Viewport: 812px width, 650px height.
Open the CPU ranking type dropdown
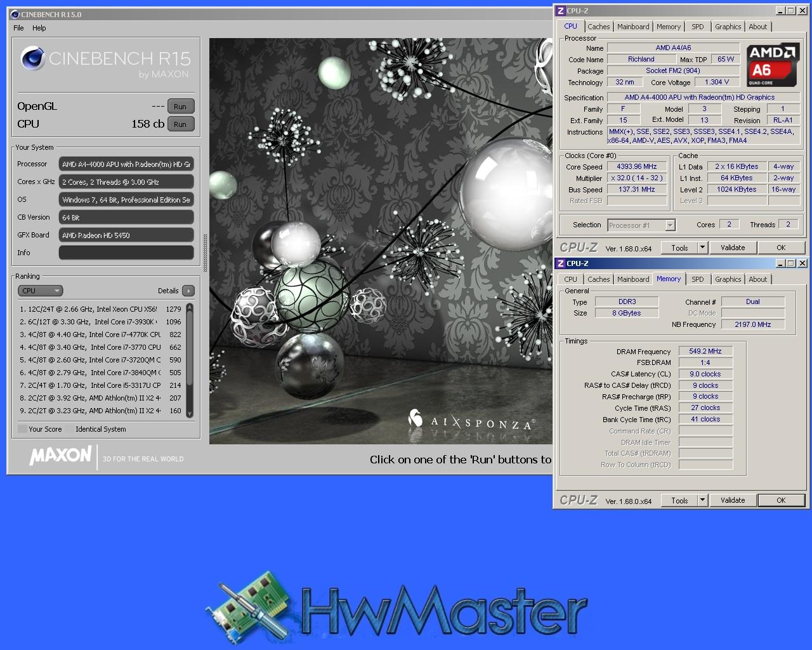[x=40, y=291]
